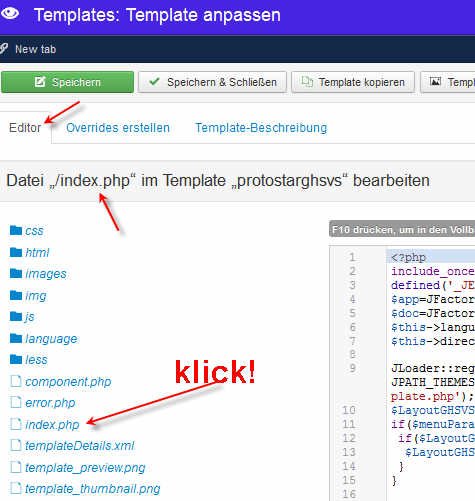Open the New tab link

coord(35,49)
